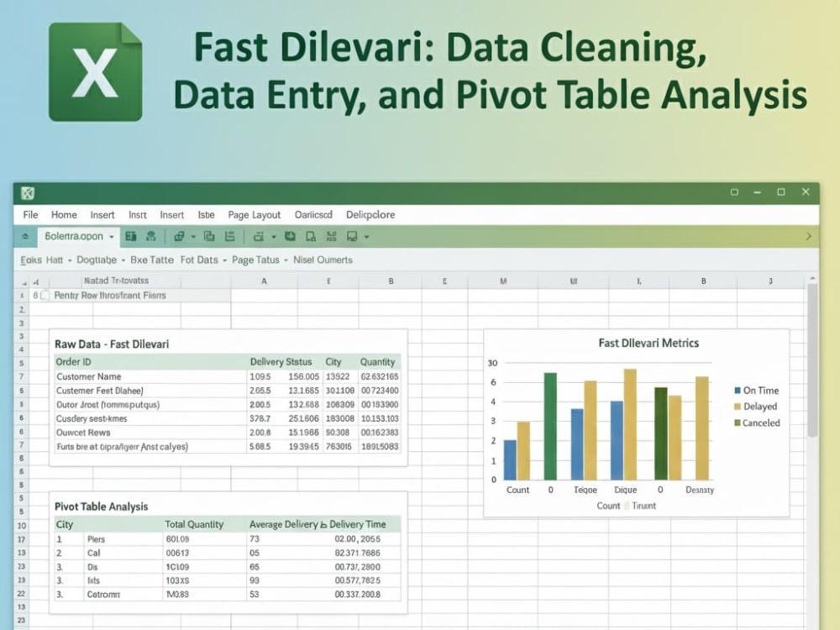Viewport: 840px width, 630px height.
Task: Select the Fast Dilevari Metrics chart title
Action: coord(648,343)
